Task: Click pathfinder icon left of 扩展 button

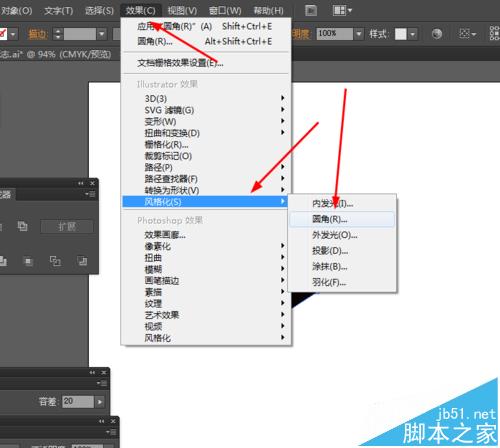Action: click(x=22, y=226)
